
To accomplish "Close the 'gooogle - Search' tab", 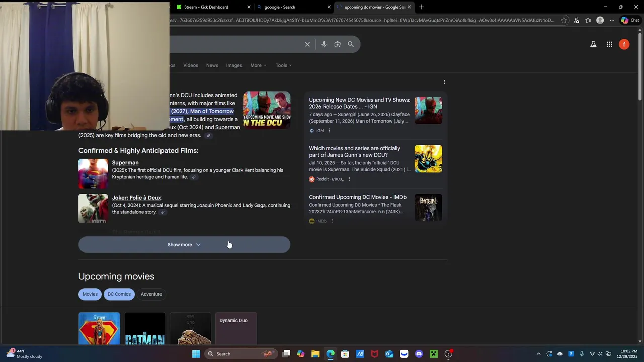I will (329, 7).
